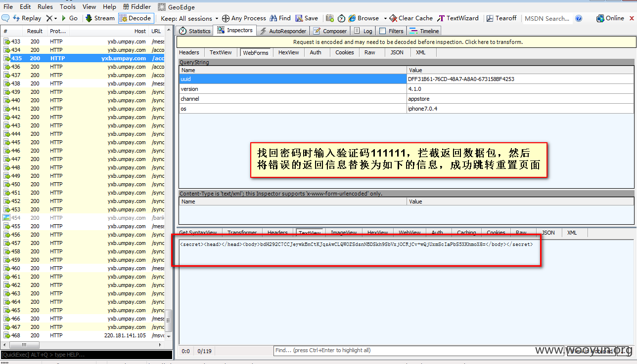Screen dimensions: 637x364
Task: Open the Rules menu
Action: coord(45,7)
